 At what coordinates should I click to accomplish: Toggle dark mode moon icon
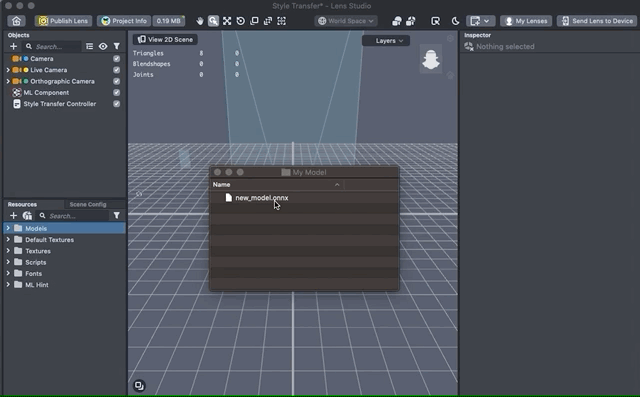pos(456,21)
